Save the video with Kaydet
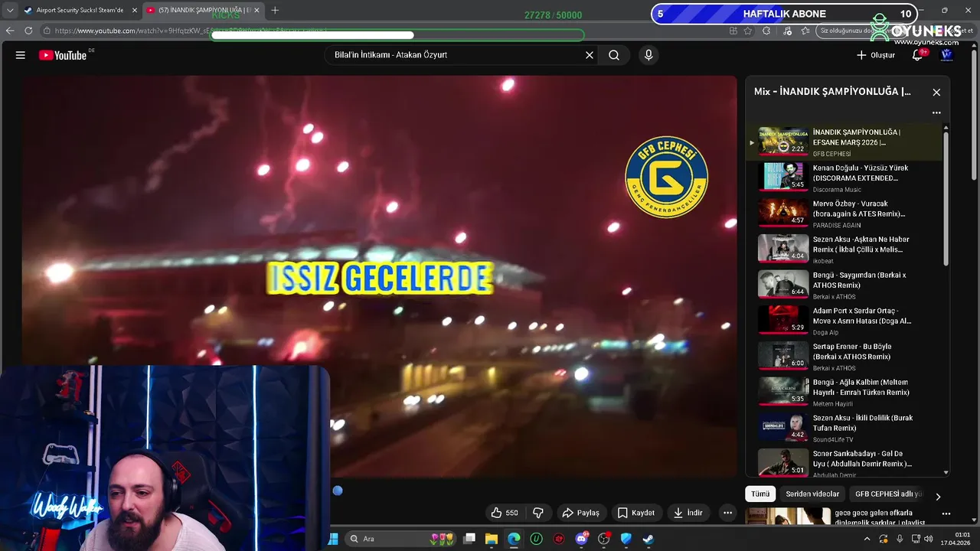This screenshot has height=551, width=980. [636, 513]
